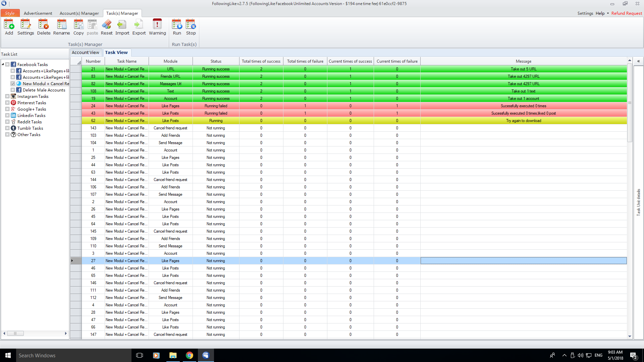
Task: Open the Account(s) Manager ribbon tab
Action: pyautogui.click(x=79, y=13)
